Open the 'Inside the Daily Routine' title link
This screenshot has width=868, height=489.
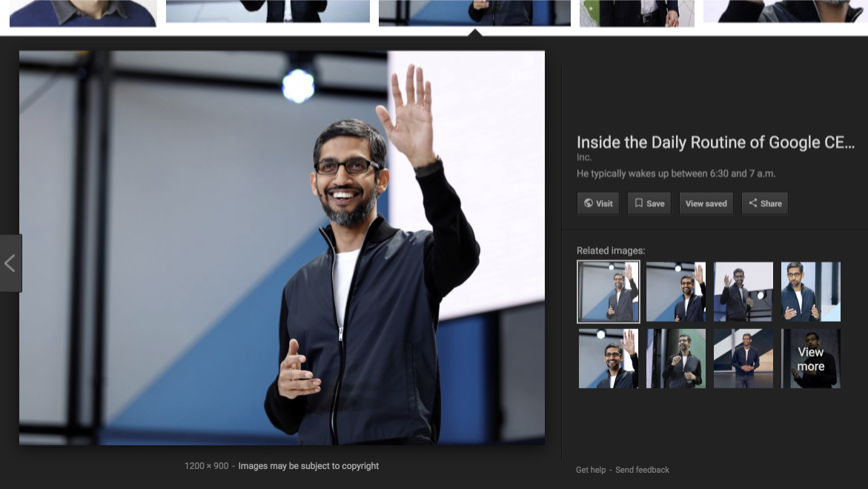click(x=715, y=142)
